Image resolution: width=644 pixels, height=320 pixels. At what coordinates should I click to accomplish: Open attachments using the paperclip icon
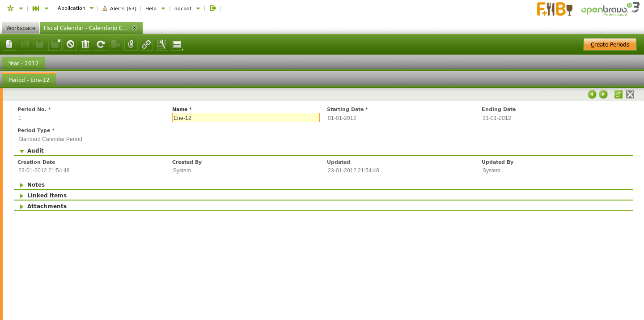click(x=131, y=44)
